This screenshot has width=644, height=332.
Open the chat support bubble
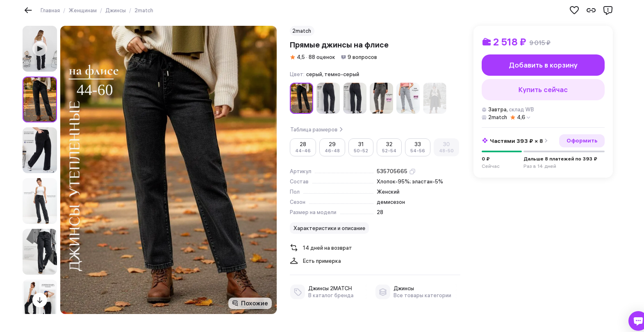(637, 321)
